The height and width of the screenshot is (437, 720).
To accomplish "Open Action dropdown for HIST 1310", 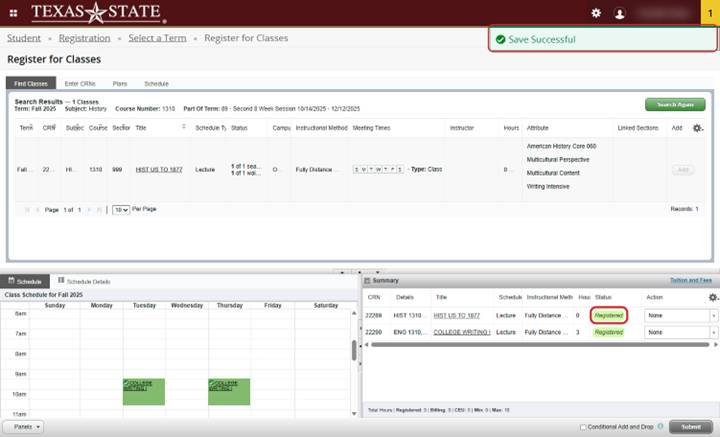I will pos(681,315).
